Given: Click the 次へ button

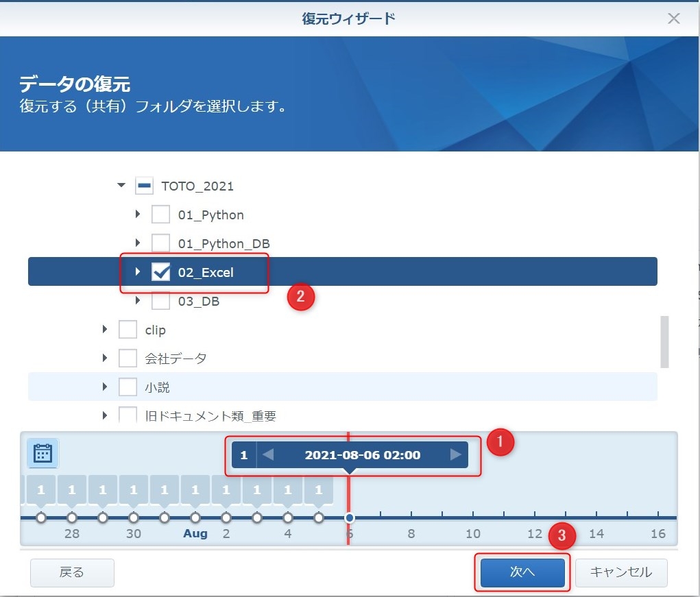Looking at the screenshot, I should click(x=522, y=572).
